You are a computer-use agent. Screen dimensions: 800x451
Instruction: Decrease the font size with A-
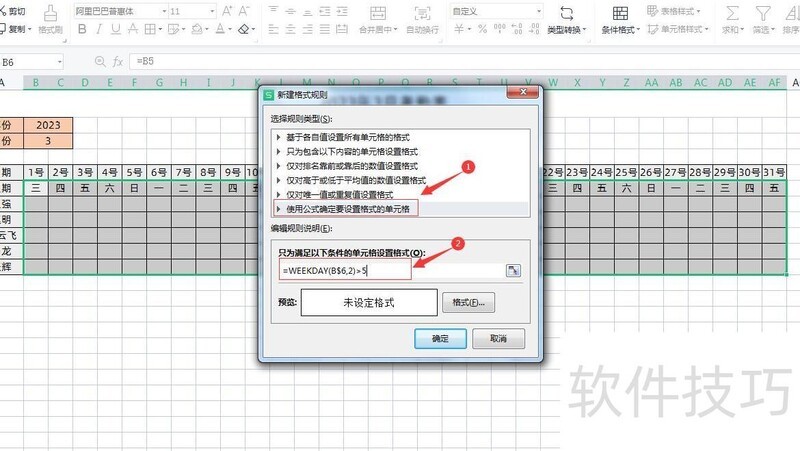[244, 11]
